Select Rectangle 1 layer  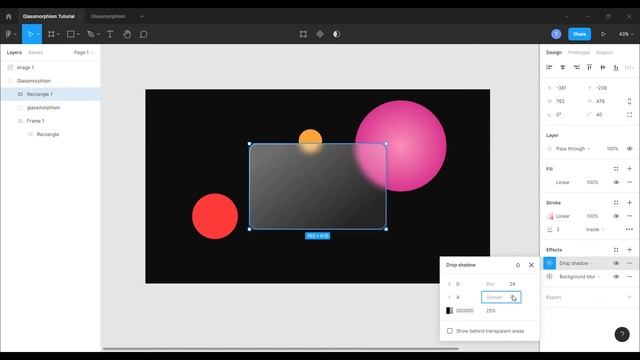click(50, 94)
